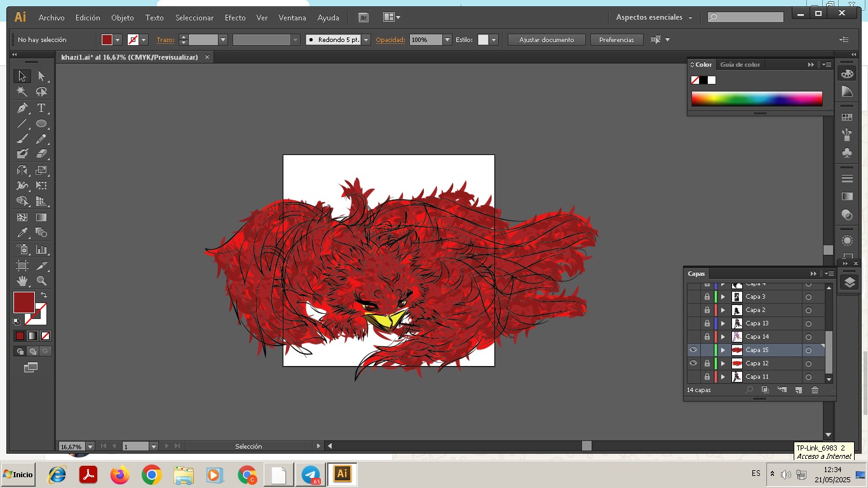Open Redondo 5 pt. brush dropdown
Image resolution: width=868 pixels, height=488 pixels.
[366, 39]
